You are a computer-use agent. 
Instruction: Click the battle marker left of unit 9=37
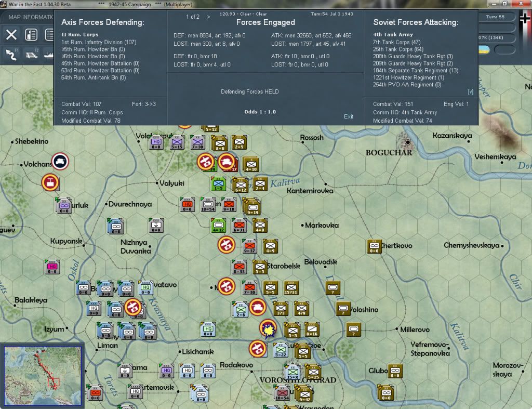(227, 245)
